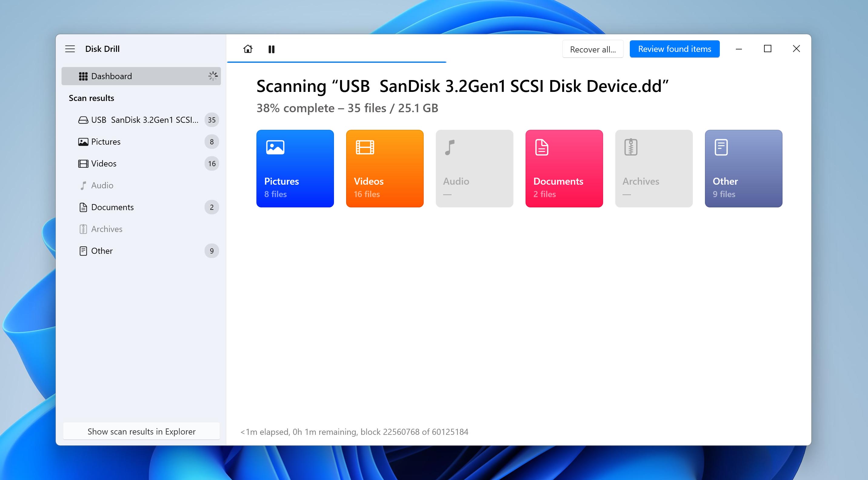
Task: Close the Disk Drill window
Action: 796,49
